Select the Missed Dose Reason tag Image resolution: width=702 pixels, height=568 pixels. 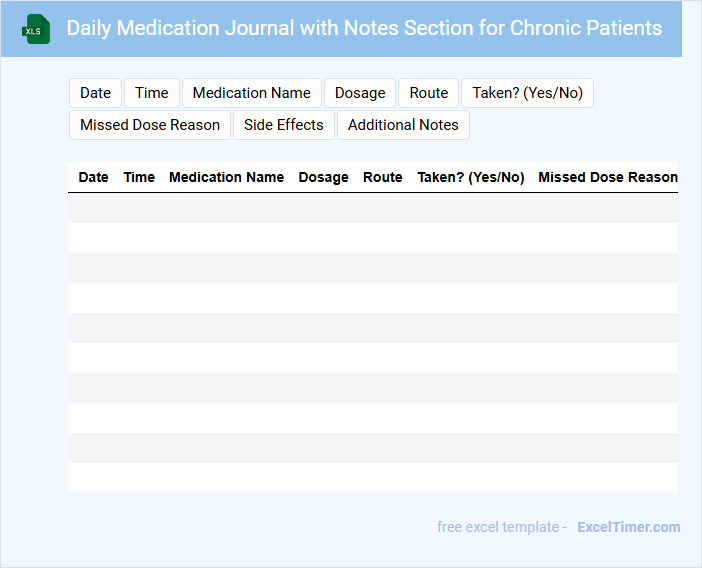[150, 125]
